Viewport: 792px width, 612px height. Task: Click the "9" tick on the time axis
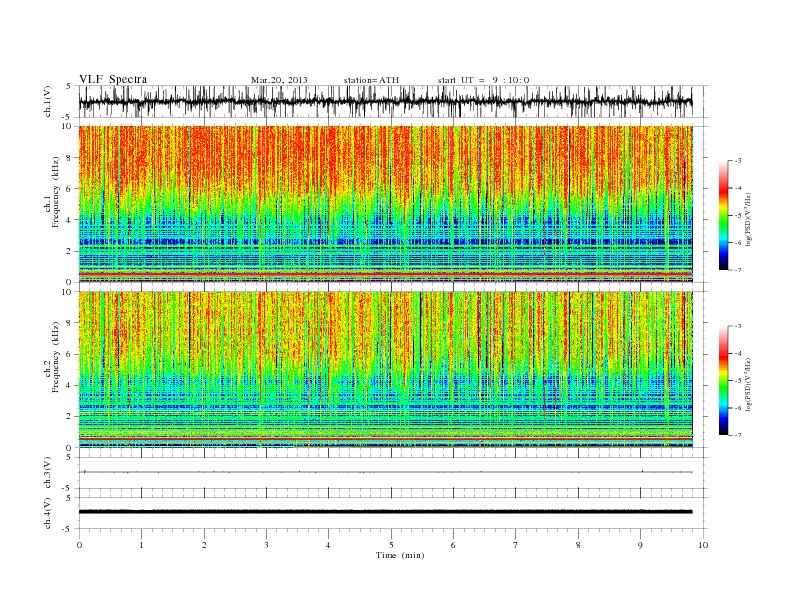click(640, 545)
